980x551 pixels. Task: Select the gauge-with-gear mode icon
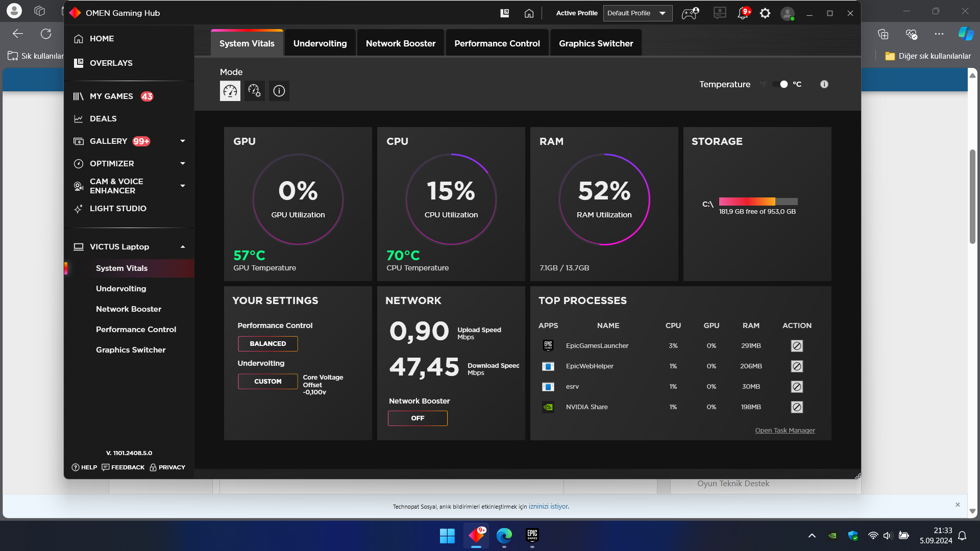(x=254, y=91)
